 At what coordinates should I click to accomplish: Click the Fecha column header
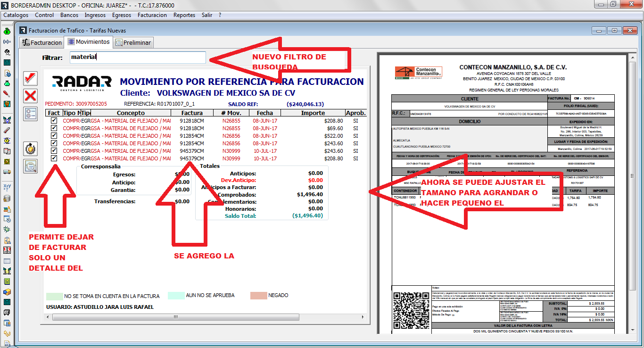(x=265, y=113)
